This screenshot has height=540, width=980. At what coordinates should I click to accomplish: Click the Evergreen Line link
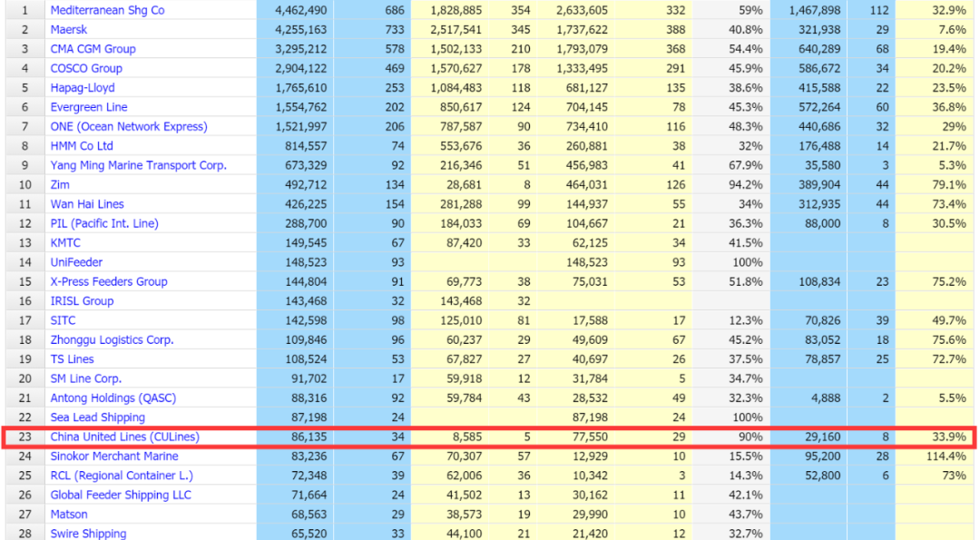tap(89, 107)
